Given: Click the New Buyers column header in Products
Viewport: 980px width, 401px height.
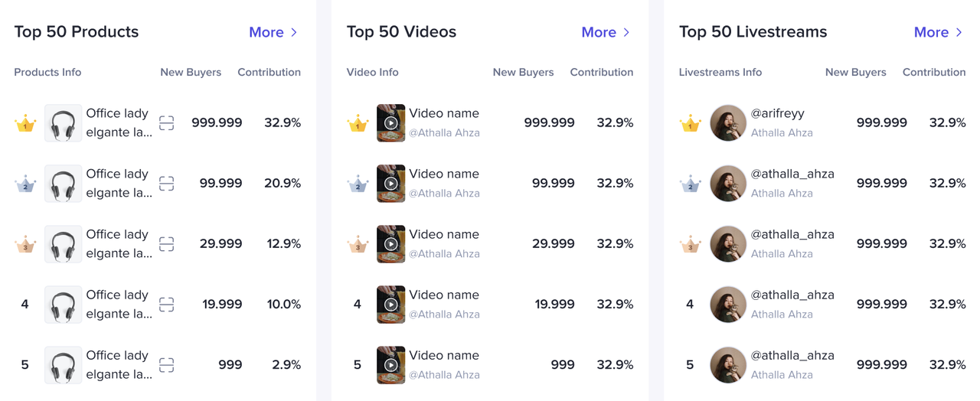Looking at the screenshot, I should coord(191,73).
